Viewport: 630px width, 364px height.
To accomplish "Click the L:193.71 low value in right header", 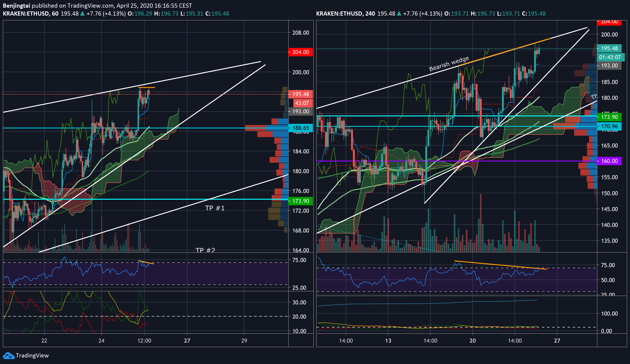I will [508, 13].
